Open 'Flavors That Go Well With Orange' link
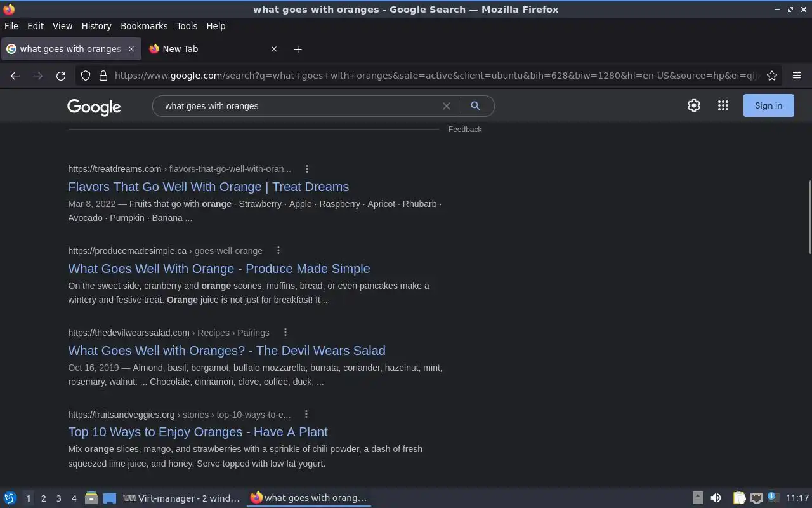This screenshot has width=812, height=508. coord(209,187)
